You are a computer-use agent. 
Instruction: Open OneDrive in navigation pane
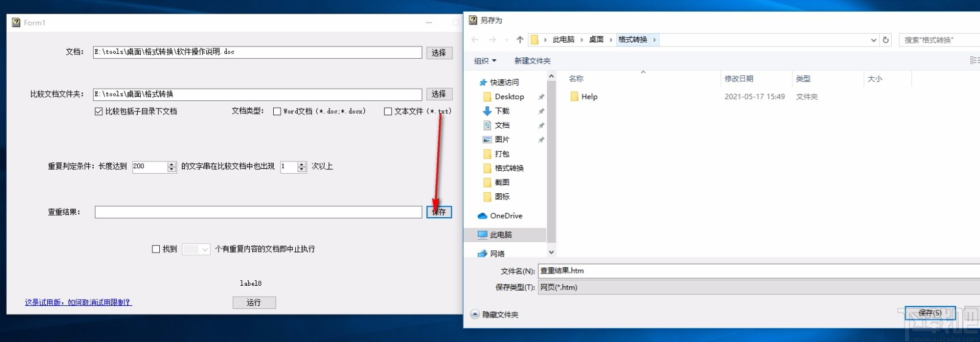pos(500,216)
